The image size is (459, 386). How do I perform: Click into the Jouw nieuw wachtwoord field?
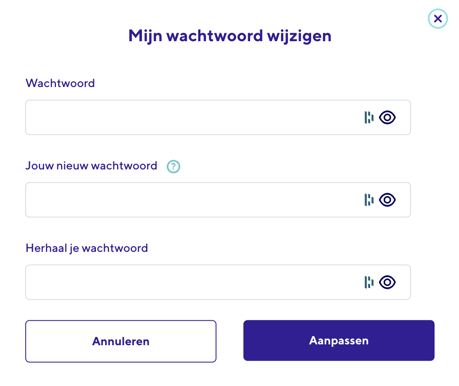click(x=218, y=200)
